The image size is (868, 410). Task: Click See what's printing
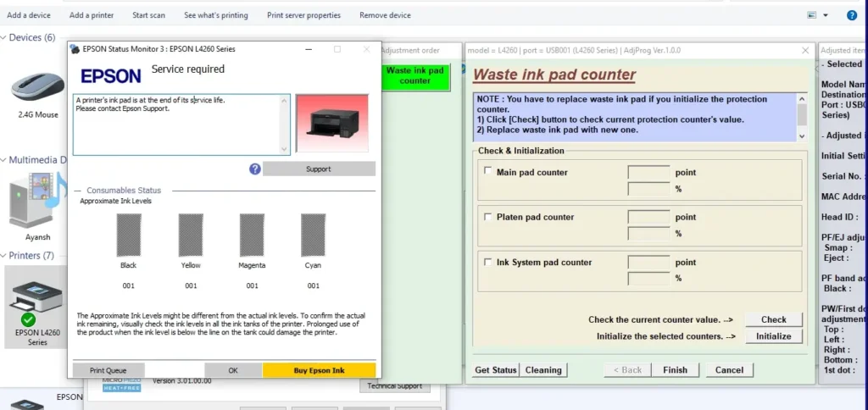pyautogui.click(x=216, y=15)
